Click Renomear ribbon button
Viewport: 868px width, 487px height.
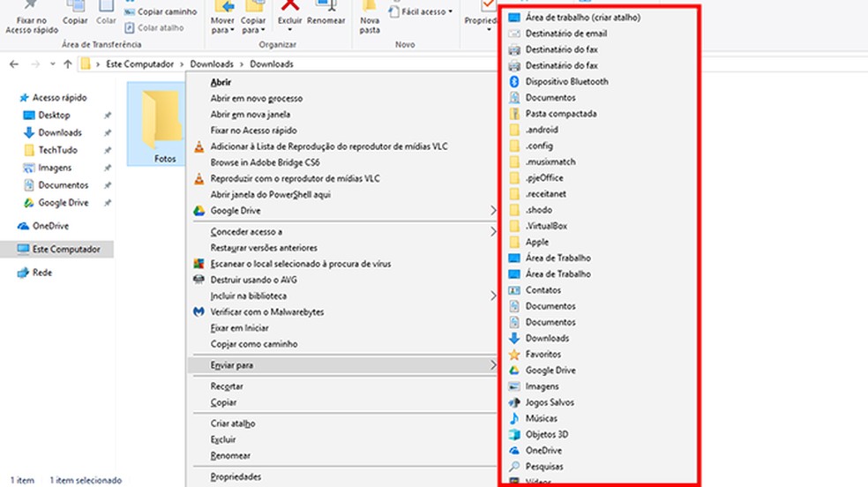click(326, 13)
